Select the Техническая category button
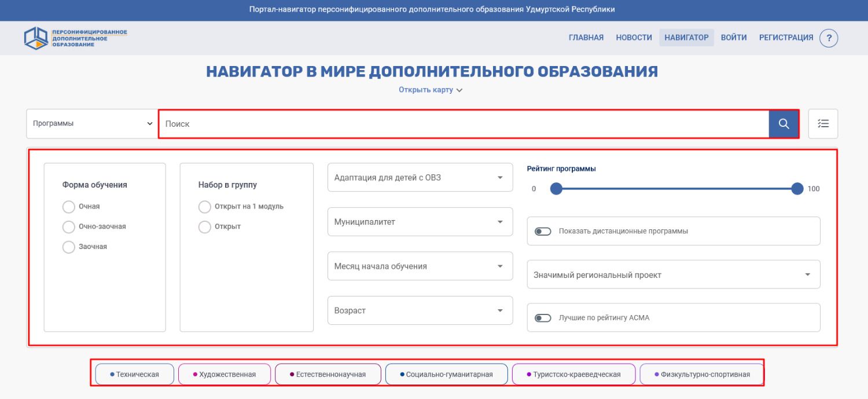868x399 pixels. (135, 375)
